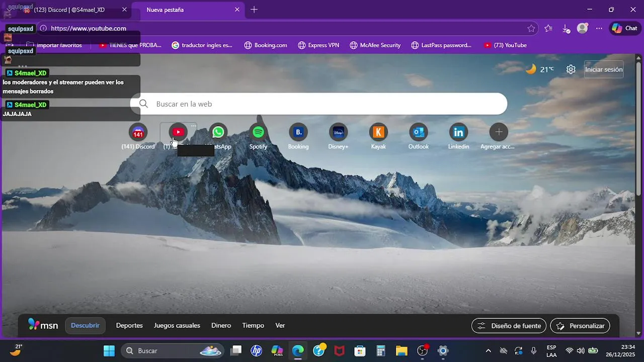Open LastPass password... bookmark

(441, 45)
